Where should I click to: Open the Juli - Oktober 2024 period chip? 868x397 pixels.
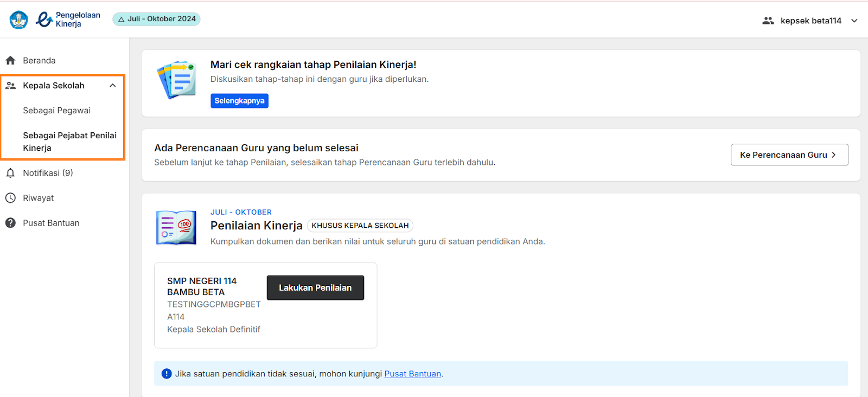(156, 19)
